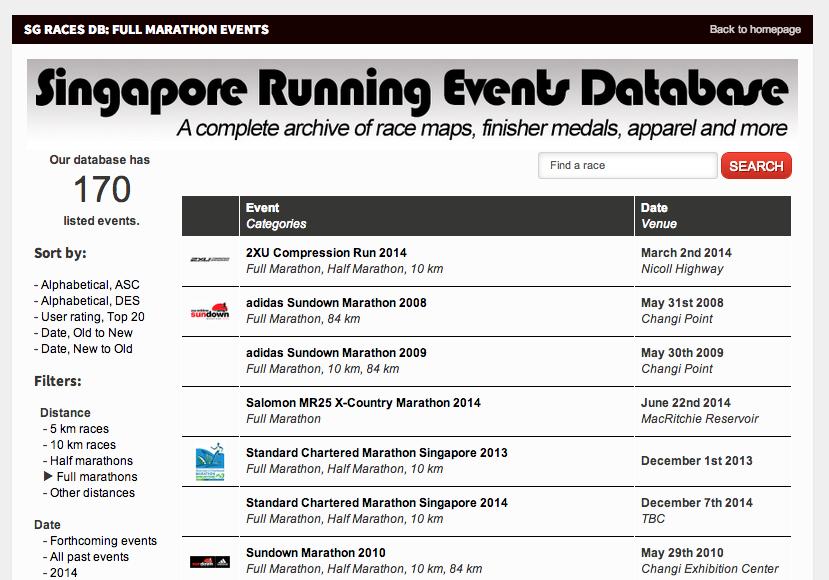
Task: Click the December 7th 2014 date cell
Action: point(697,503)
